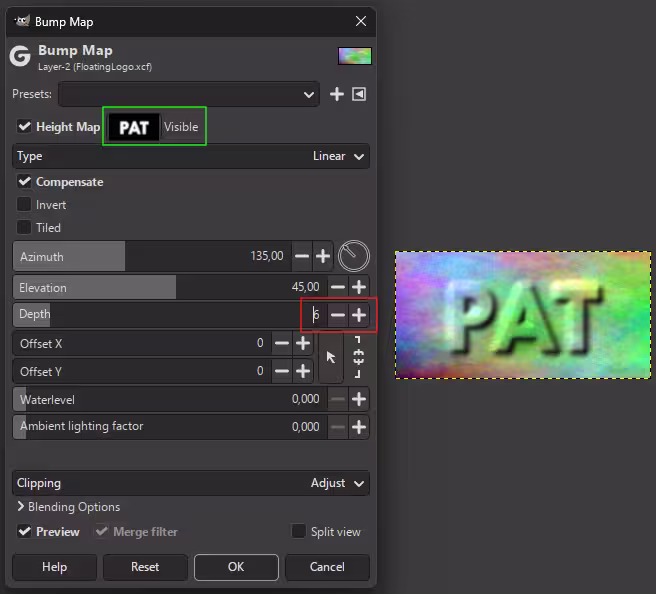This screenshot has width=656, height=594.
Task: Enable the Invert checkbox
Action: 24,205
